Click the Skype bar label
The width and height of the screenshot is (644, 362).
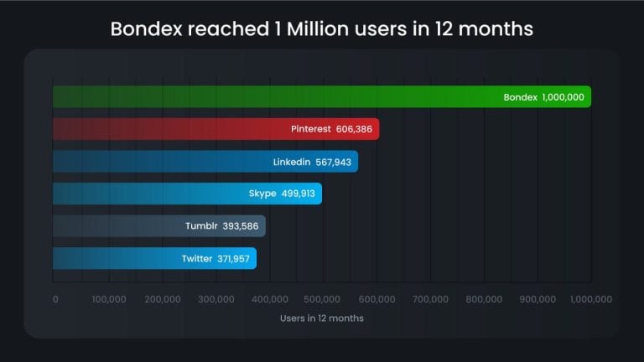click(x=262, y=194)
